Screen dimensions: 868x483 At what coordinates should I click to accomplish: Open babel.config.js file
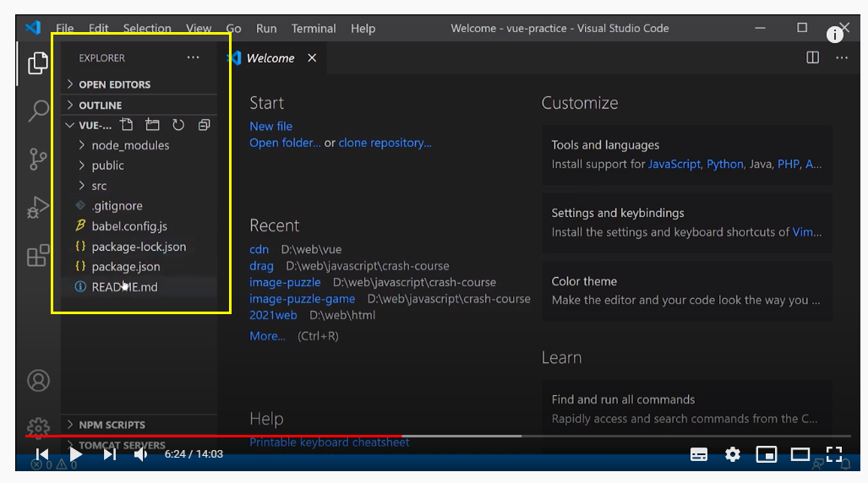click(139, 225)
